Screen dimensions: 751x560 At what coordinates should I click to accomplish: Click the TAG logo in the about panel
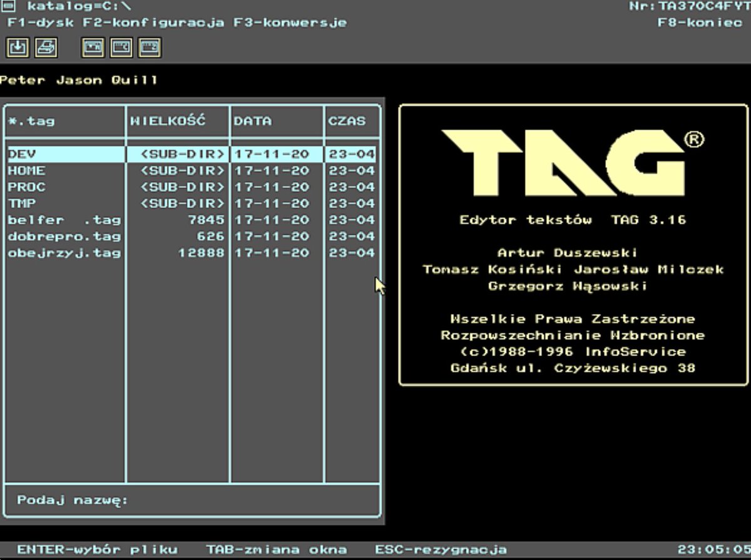pos(571,162)
